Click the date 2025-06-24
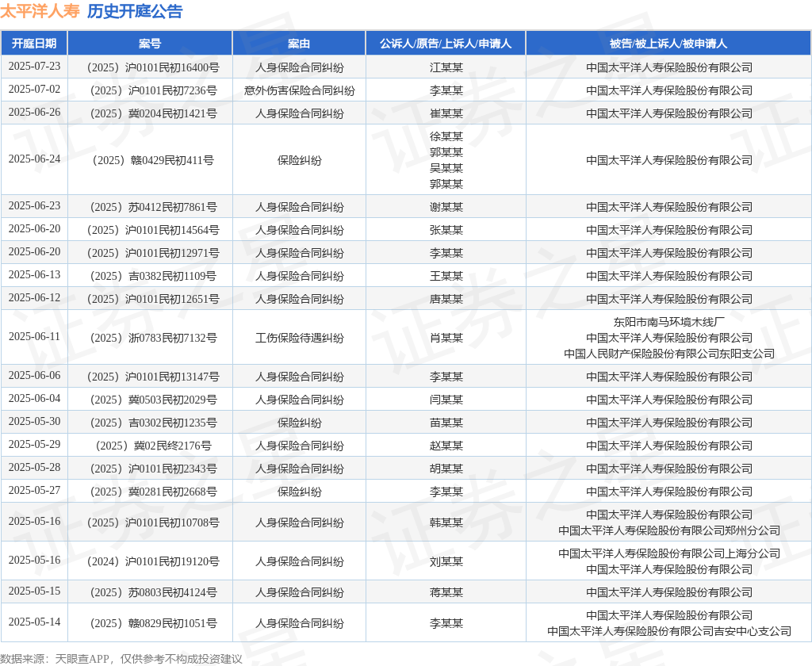 34,159
